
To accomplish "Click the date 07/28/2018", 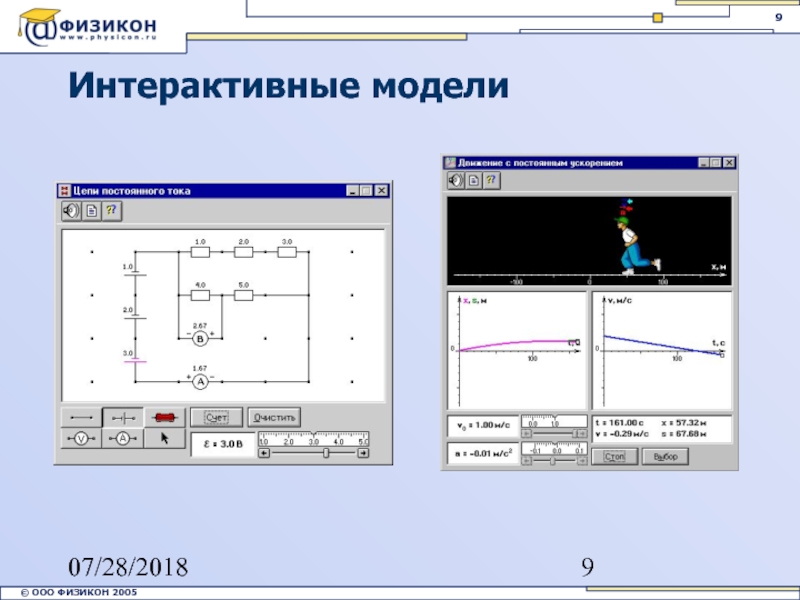I will [128, 567].
